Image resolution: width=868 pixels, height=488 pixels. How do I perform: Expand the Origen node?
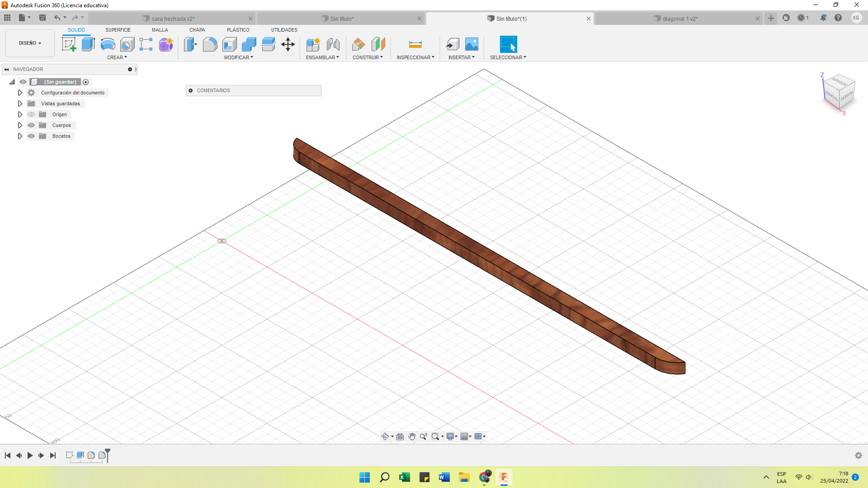(x=20, y=114)
